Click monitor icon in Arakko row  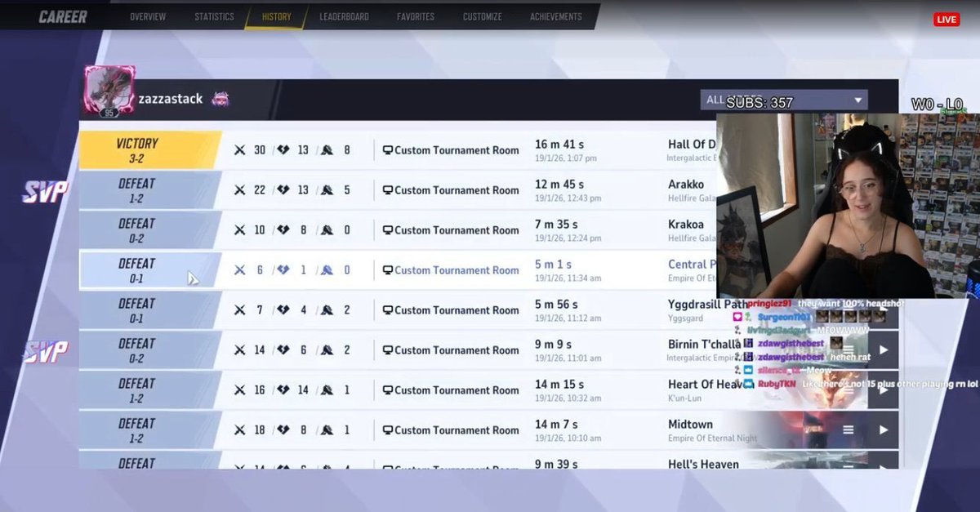(388, 190)
